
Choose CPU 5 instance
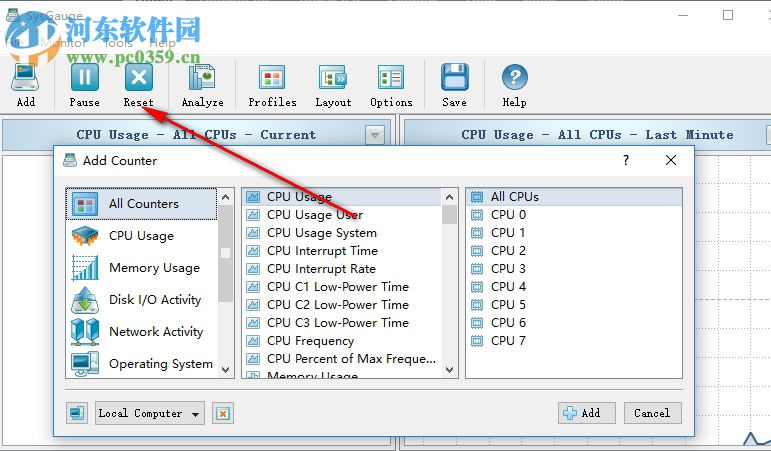[x=574, y=304]
